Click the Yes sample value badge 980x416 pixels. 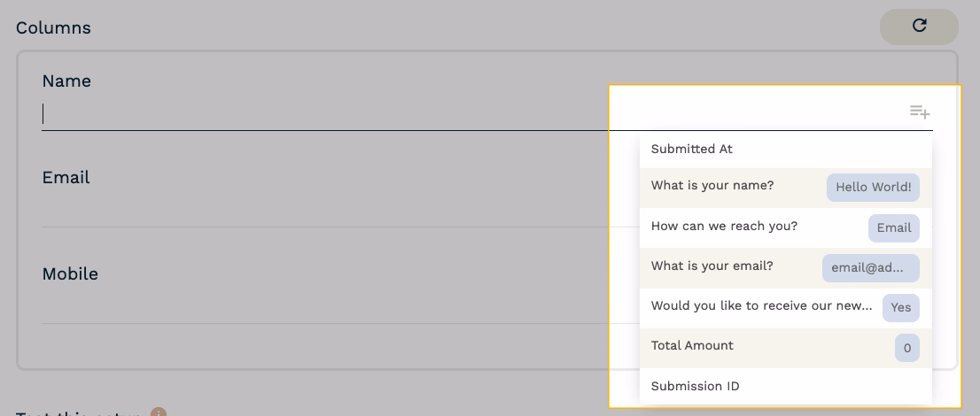pyautogui.click(x=900, y=308)
